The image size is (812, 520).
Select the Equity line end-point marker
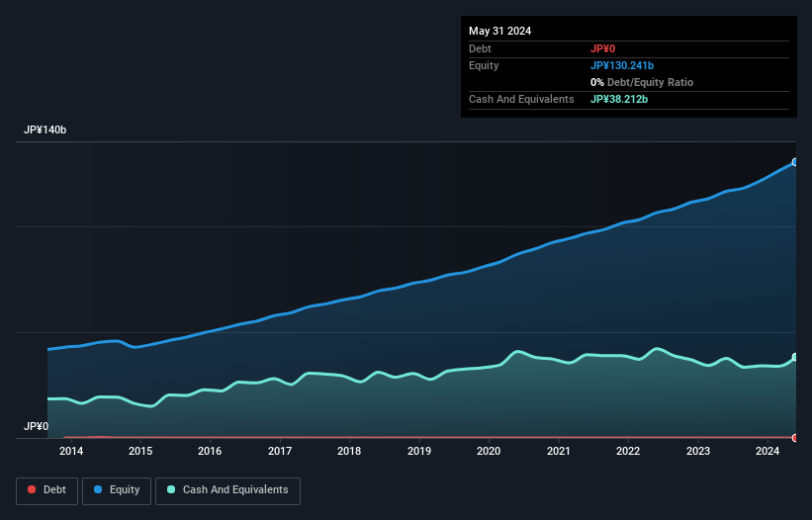794,162
